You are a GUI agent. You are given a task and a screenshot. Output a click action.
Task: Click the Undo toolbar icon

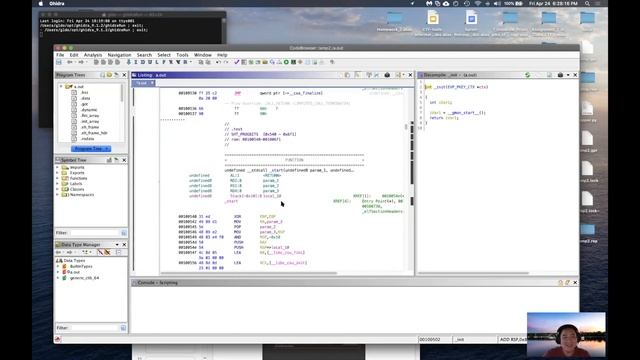tap(218, 62)
